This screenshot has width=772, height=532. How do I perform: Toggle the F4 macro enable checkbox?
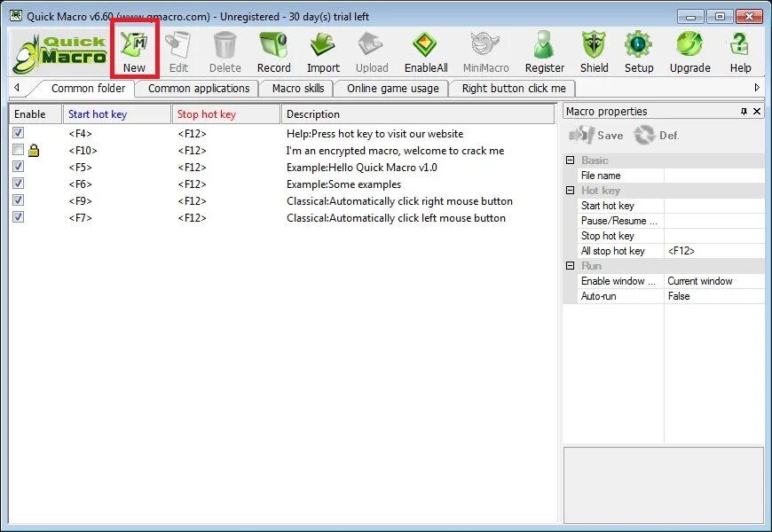pyautogui.click(x=19, y=132)
